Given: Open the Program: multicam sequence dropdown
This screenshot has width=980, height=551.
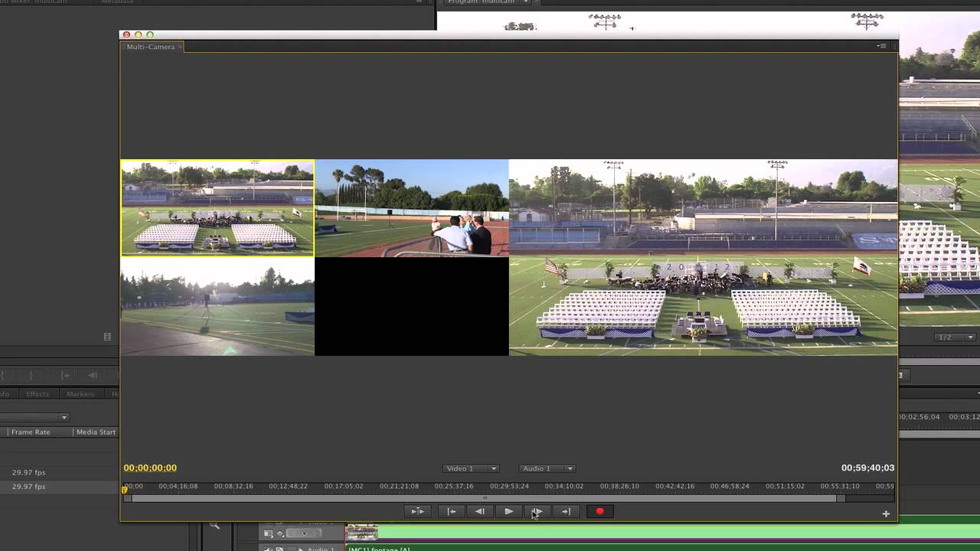Looking at the screenshot, I should [525, 2].
